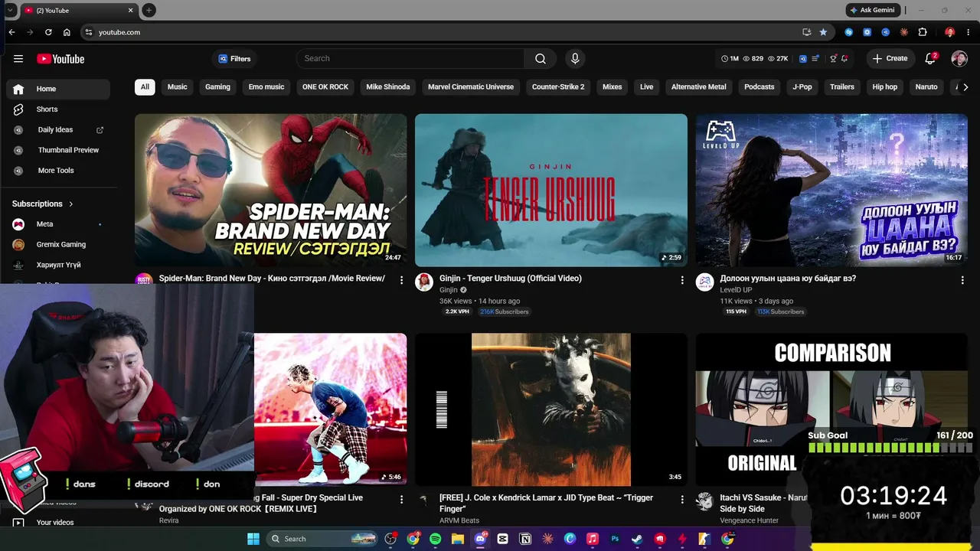Open the tab search dropdown arrow
Screen dimensions: 980x551
click(x=10, y=10)
